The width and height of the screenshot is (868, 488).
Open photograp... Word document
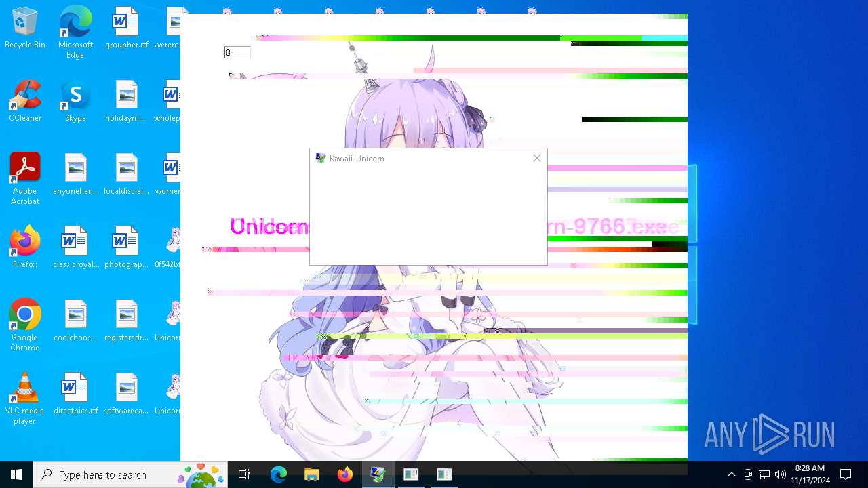coord(126,247)
